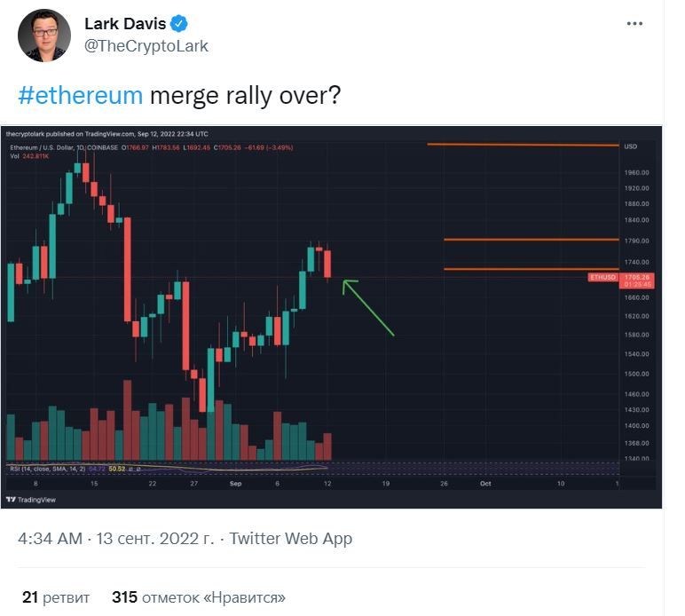
Task: Click the red ETHUSD price label
Action: click(x=603, y=278)
